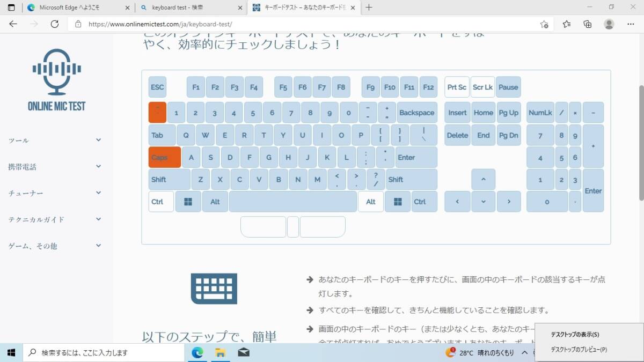Click the F12 function key
The image size is (644, 362).
[x=428, y=87]
